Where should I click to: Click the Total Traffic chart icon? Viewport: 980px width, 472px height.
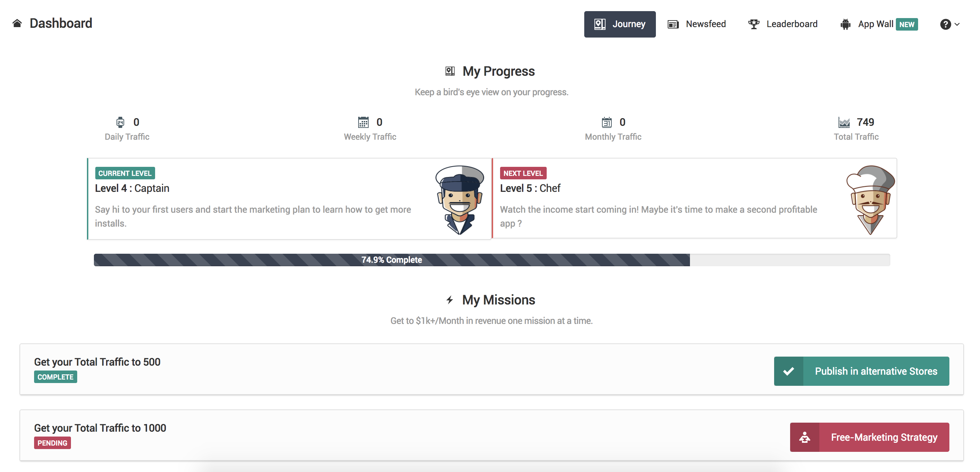844,122
